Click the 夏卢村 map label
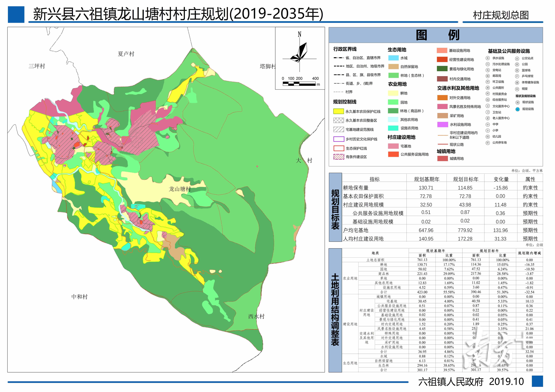 126,54
